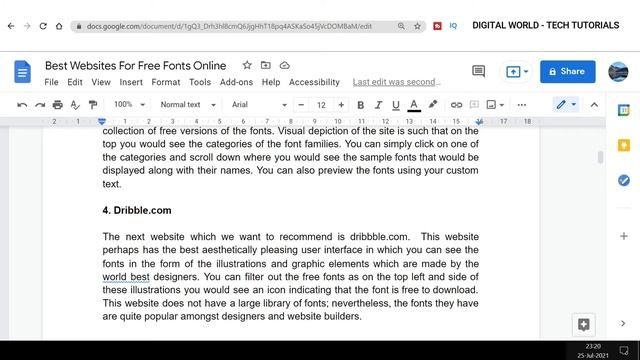
Task: Open Windows notification center icon
Action: 624,350
